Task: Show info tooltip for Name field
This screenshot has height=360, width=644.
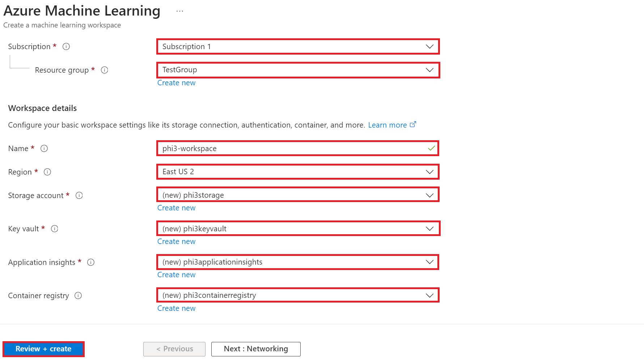Action: [x=44, y=149]
